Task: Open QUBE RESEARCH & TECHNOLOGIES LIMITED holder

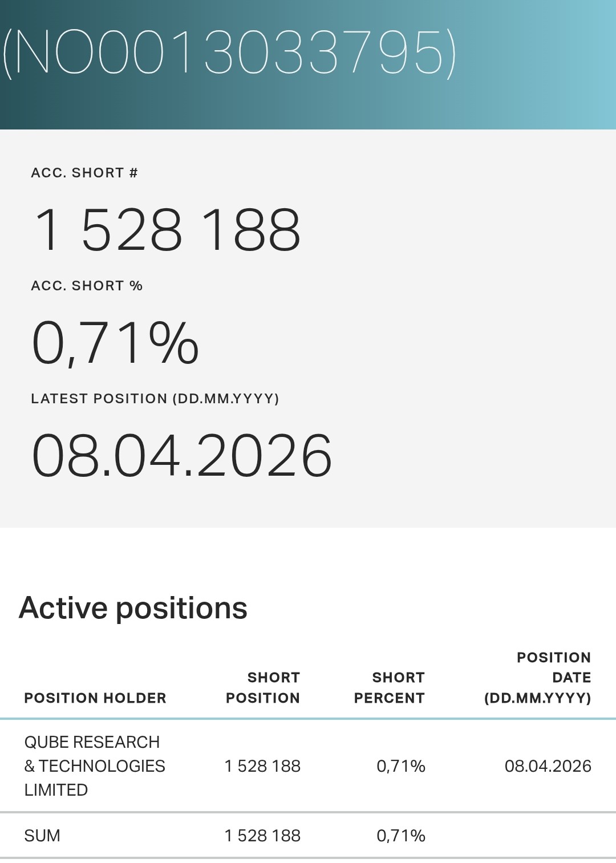Action: click(x=95, y=766)
